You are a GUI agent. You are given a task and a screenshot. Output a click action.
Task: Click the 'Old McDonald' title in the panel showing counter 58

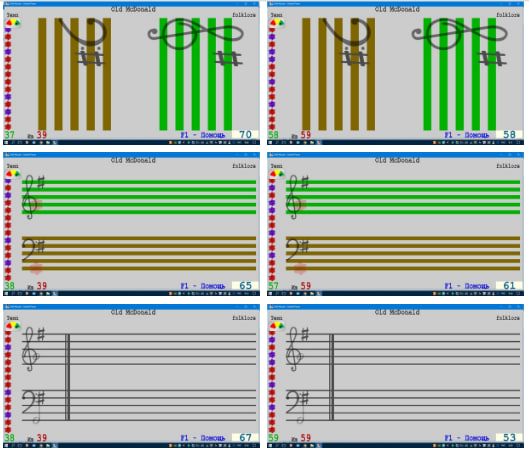[x=397, y=9]
